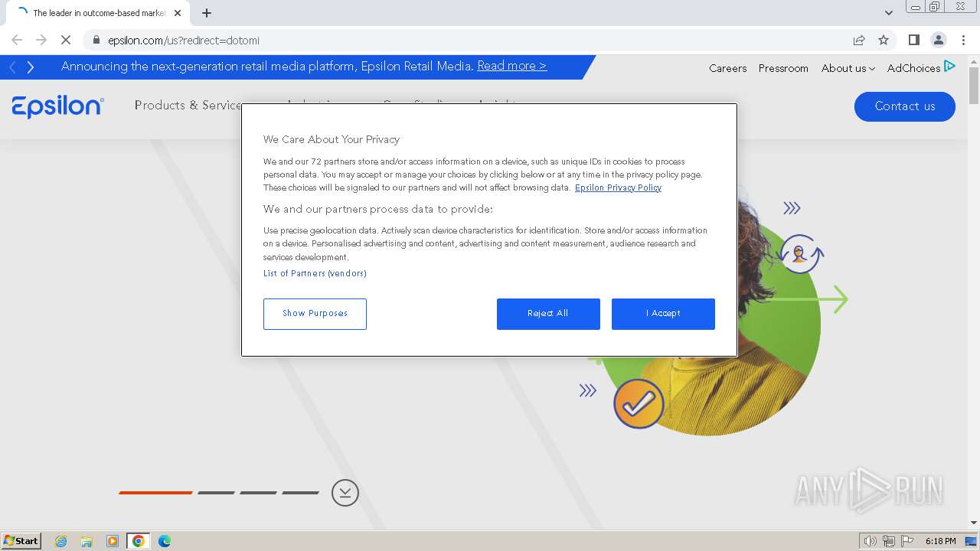
Task: Open a new browser tab
Action: pyautogui.click(x=207, y=12)
